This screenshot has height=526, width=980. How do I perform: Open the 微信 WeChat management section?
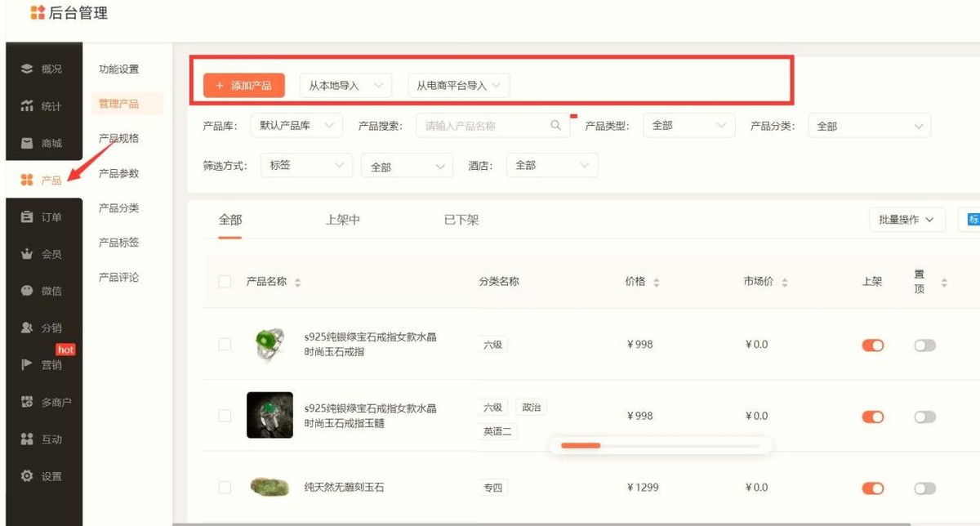(x=42, y=289)
